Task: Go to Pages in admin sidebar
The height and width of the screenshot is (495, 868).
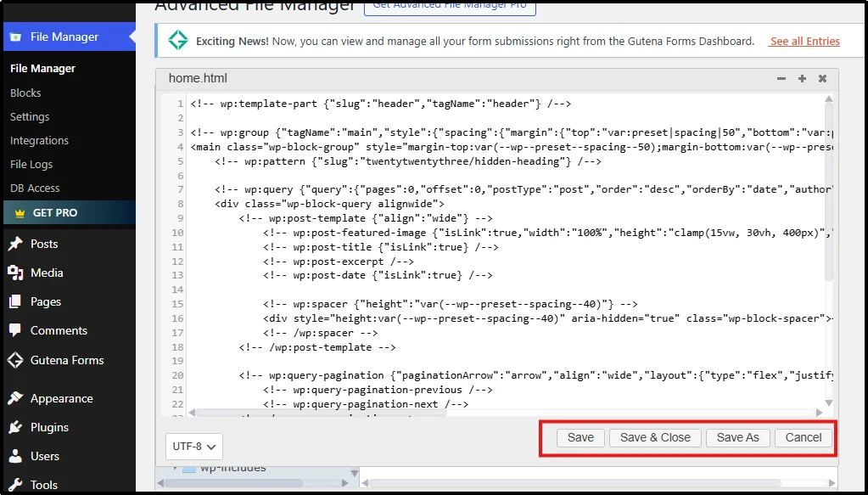Action: point(45,301)
